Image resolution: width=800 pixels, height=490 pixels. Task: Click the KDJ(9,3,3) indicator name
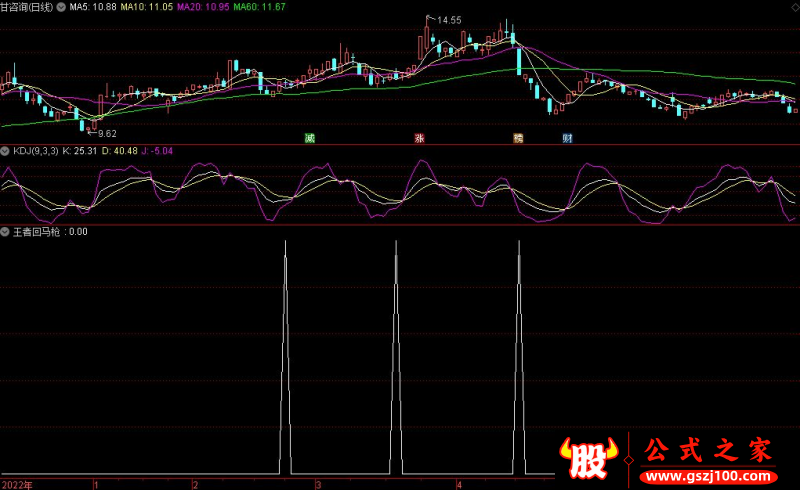click(x=35, y=151)
